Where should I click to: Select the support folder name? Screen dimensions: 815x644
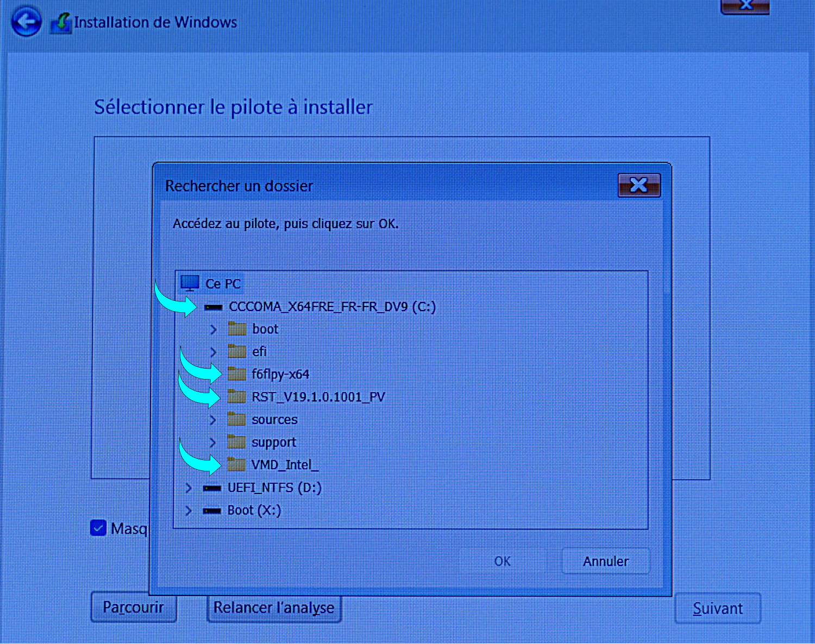point(274,443)
